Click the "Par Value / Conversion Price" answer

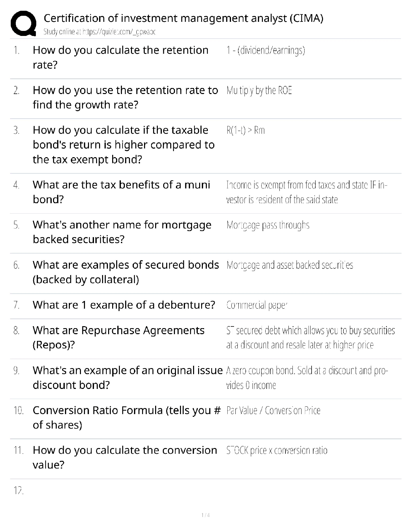273,410
